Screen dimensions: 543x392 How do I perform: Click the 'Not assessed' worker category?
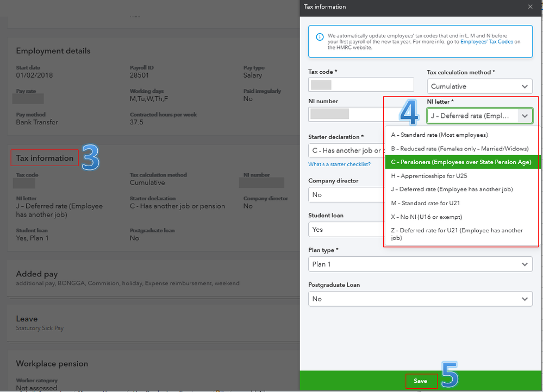point(36,388)
